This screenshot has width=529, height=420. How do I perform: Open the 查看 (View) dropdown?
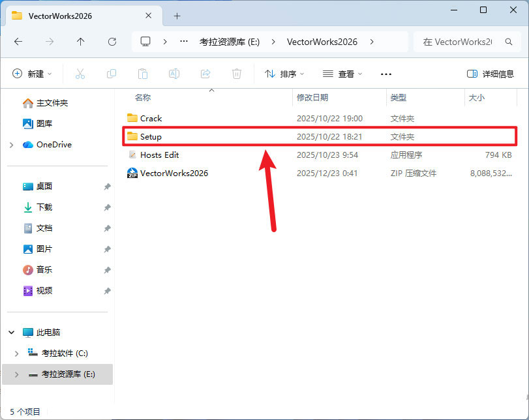click(x=342, y=74)
